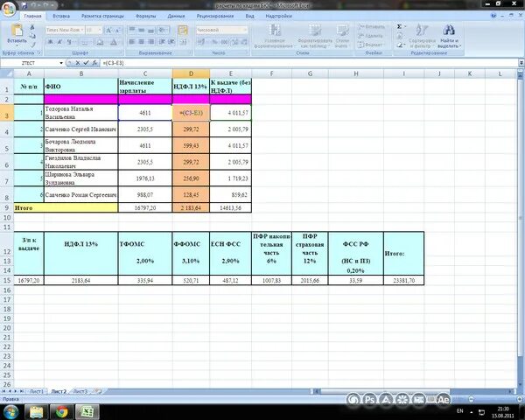Image resolution: width=525 pixels, height=420 pixels.
Task: Click the Стили ячеек button
Action: coord(342,37)
